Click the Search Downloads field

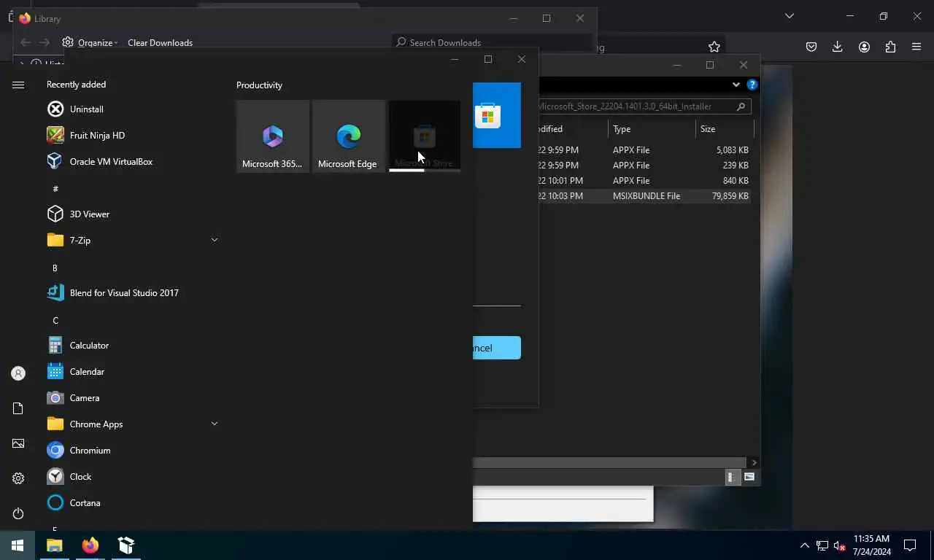[x=493, y=42]
